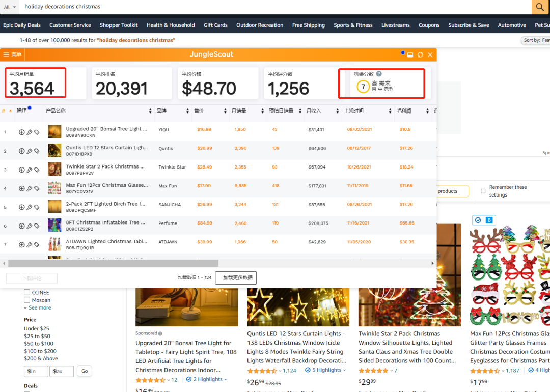Click the Min price input field
Viewport: 550px width, 392px height.
pyautogui.click(x=36, y=371)
